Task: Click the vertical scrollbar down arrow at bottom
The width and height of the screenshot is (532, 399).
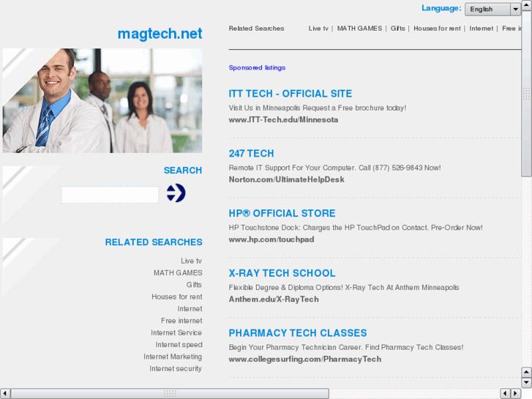Action: point(526,383)
